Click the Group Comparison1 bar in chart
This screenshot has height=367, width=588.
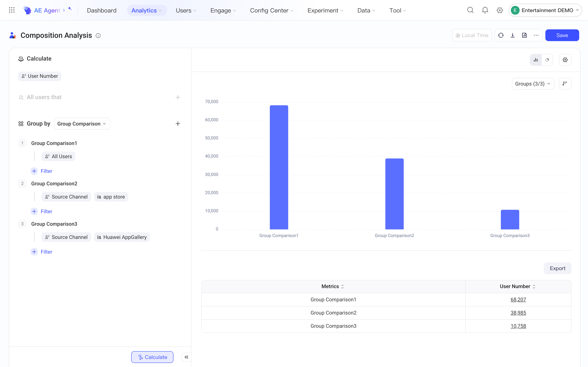pyautogui.click(x=279, y=167)
